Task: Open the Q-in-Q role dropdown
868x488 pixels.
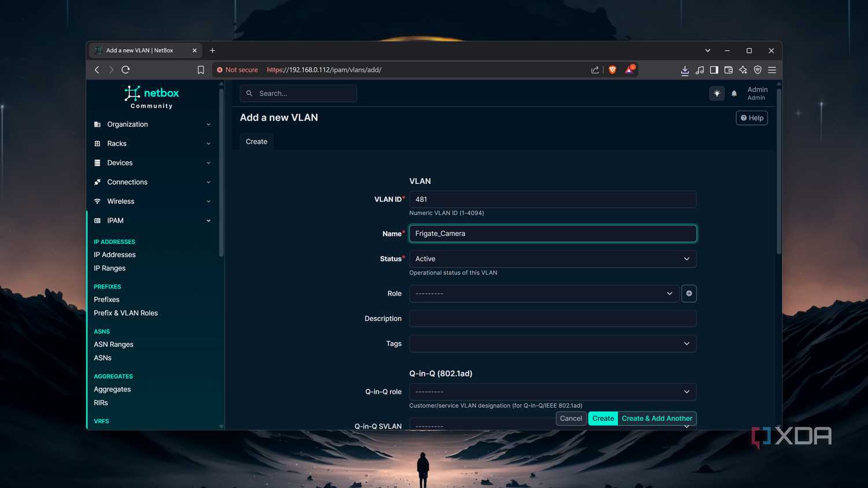Action: pos(553,391)
